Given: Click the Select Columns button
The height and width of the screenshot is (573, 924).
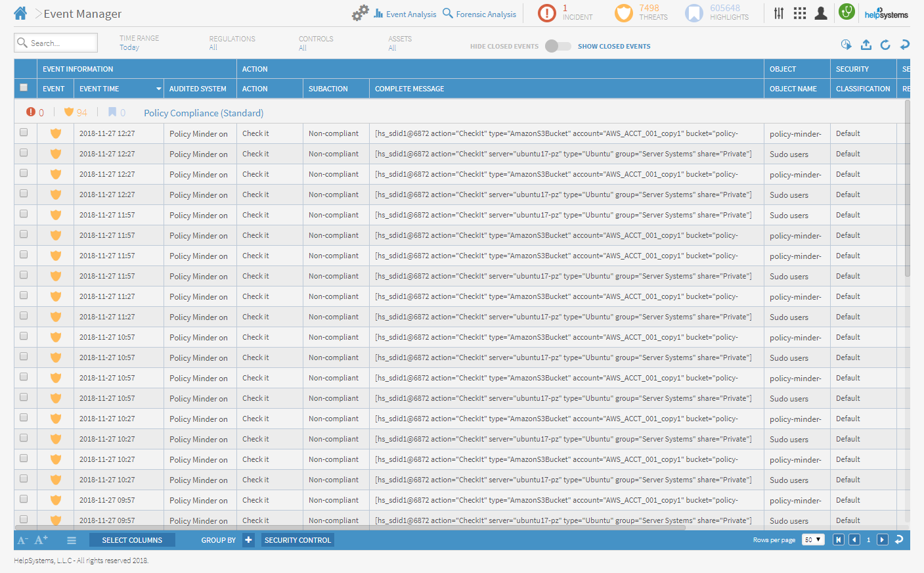Looking at the screenshot, I should click(132, 540).
